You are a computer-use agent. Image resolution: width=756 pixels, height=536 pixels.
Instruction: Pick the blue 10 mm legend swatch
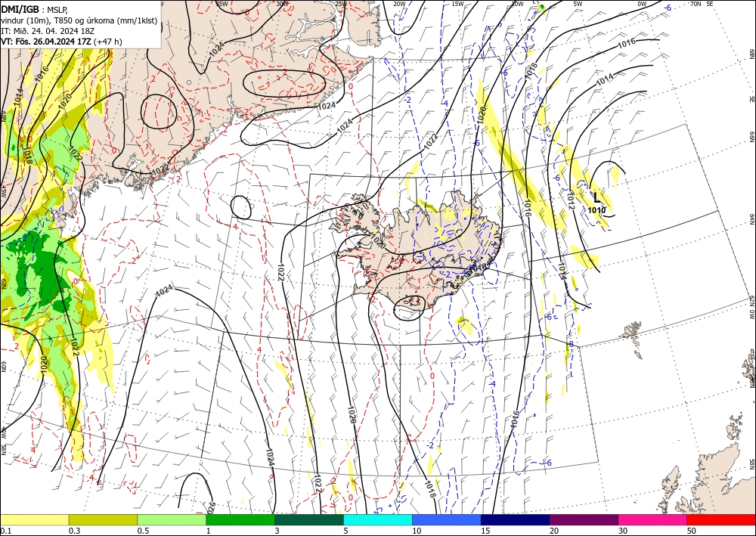[x=447, y=519]
